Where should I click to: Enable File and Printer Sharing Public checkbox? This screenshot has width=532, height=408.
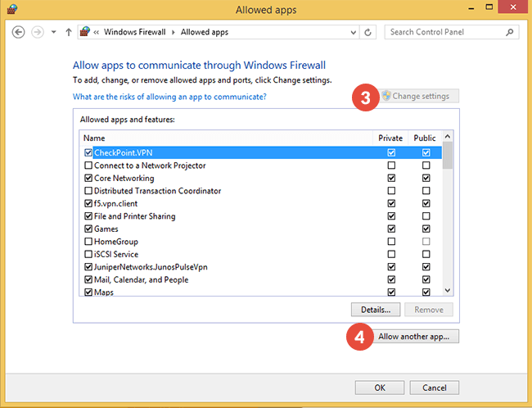point(426,216)
